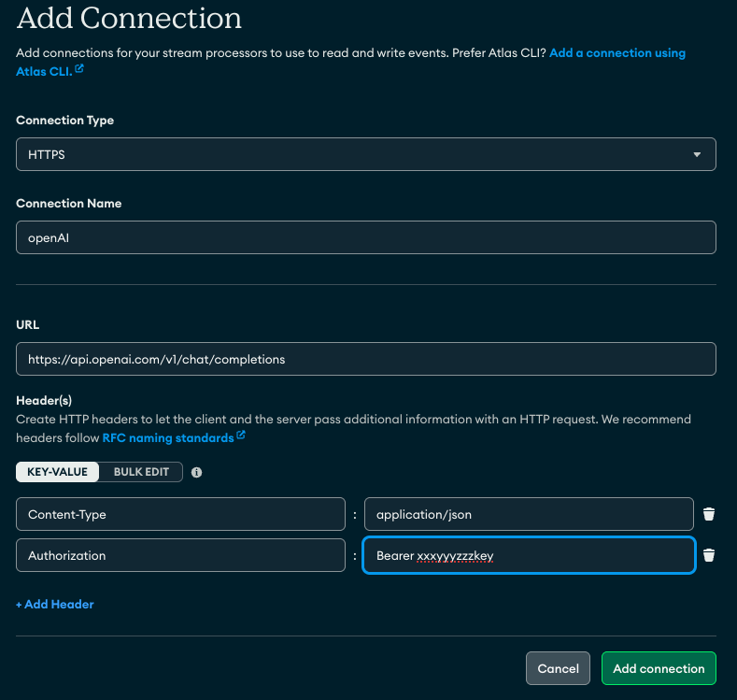Viewport: 737px width, 700px height.
Task: Click + Add Header
Action: coord(55,604)
